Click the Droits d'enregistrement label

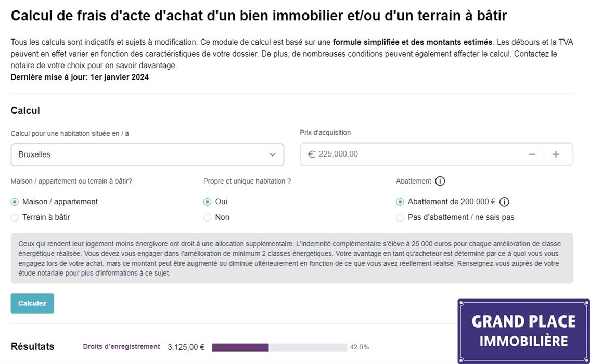click(x=121, y=347)
